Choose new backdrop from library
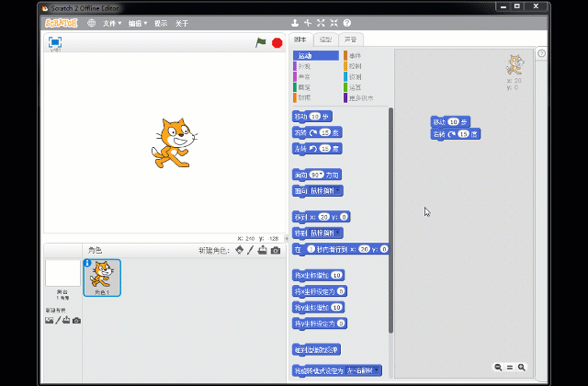The width and height of the screenshot is (588, 386). pos(49,320)
